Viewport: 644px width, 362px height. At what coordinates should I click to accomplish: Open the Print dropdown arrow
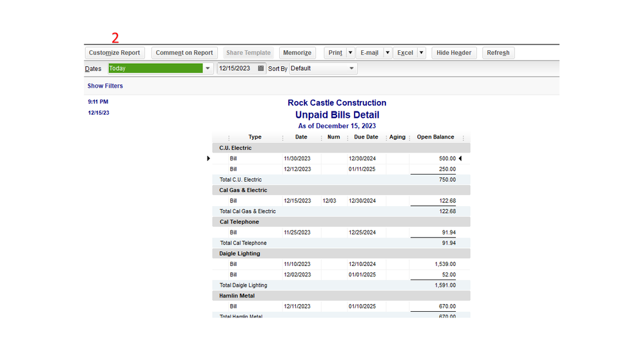point(350,53)
